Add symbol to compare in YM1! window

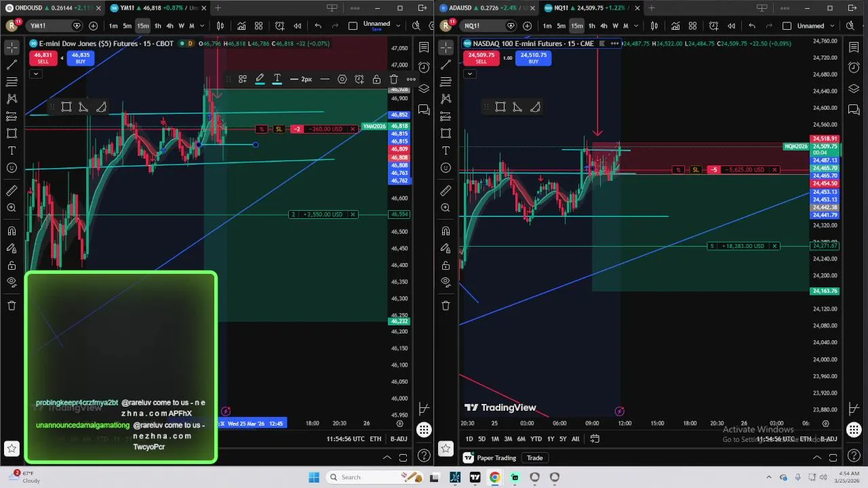tap(93, 26)
